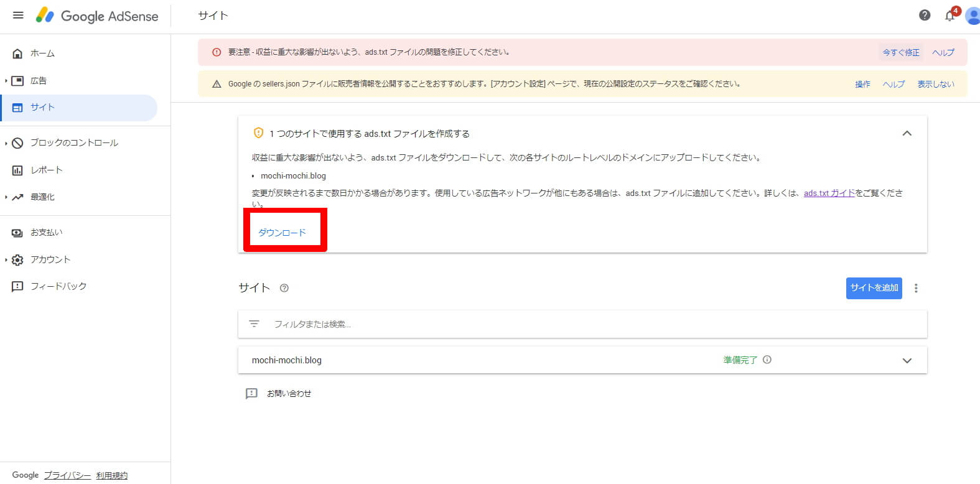Click the warning triangle in sellers.json banner
Viewport: 980px width, 484px height.
coord(217,84)
